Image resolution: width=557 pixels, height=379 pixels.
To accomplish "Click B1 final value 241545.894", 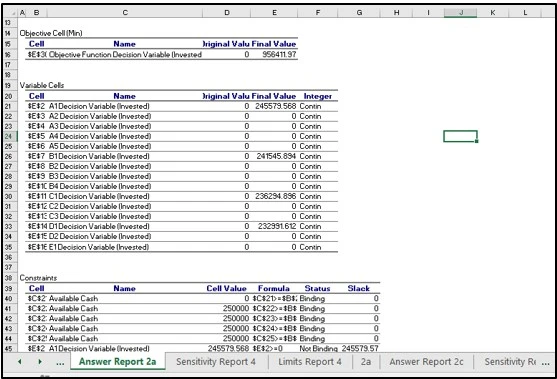I will click(276, 156).
